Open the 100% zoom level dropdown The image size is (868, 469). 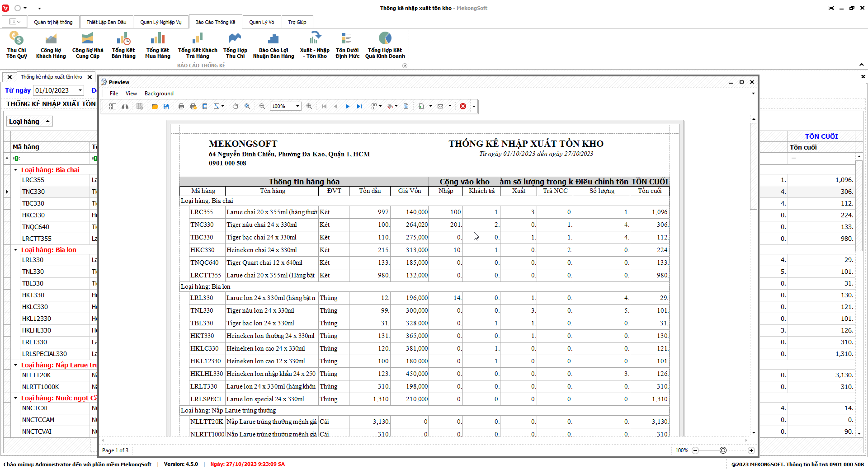click(297, 106)
